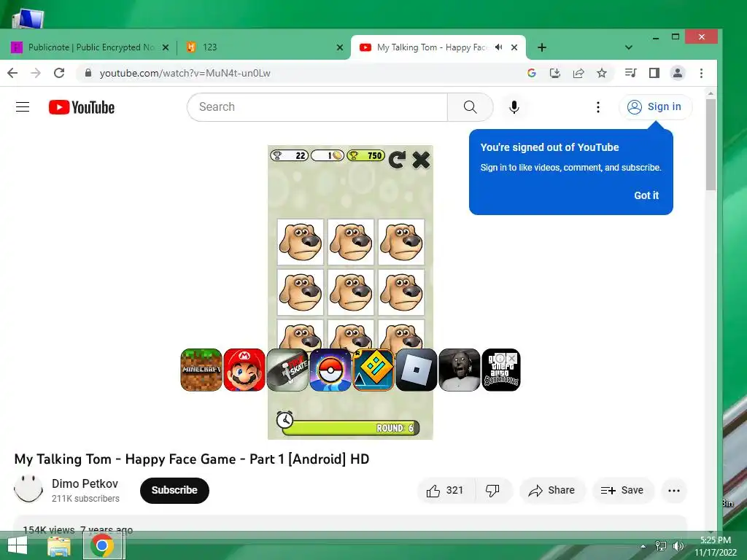Screen dimensions: 747x560
Task: View site info lock icon
Action: (88, 73)
